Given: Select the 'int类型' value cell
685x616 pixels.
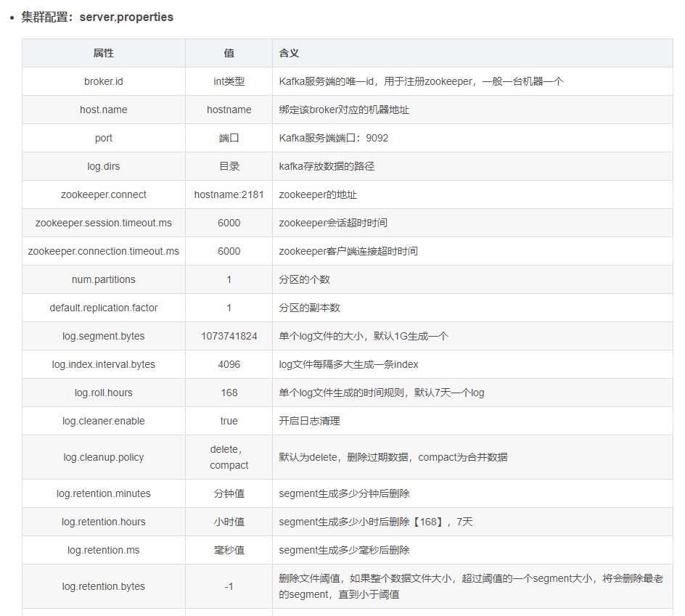Looking at the screenshot, I should pos(229,82).
